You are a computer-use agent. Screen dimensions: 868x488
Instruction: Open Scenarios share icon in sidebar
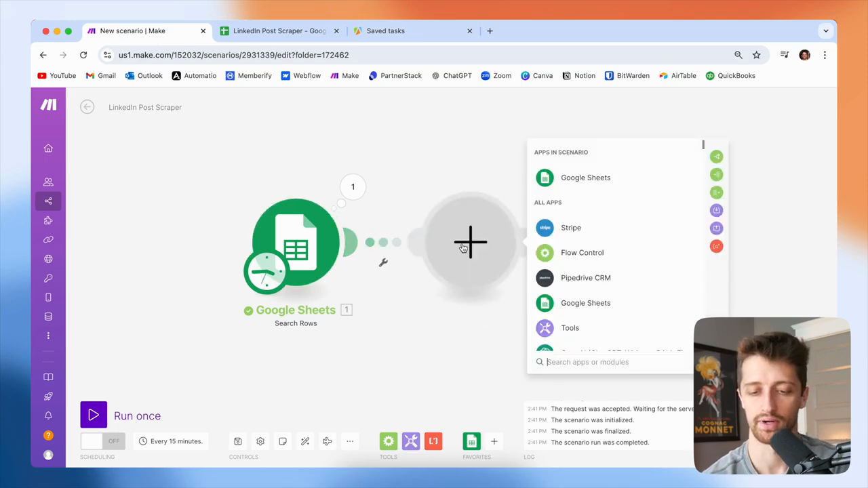click(48, 201)
